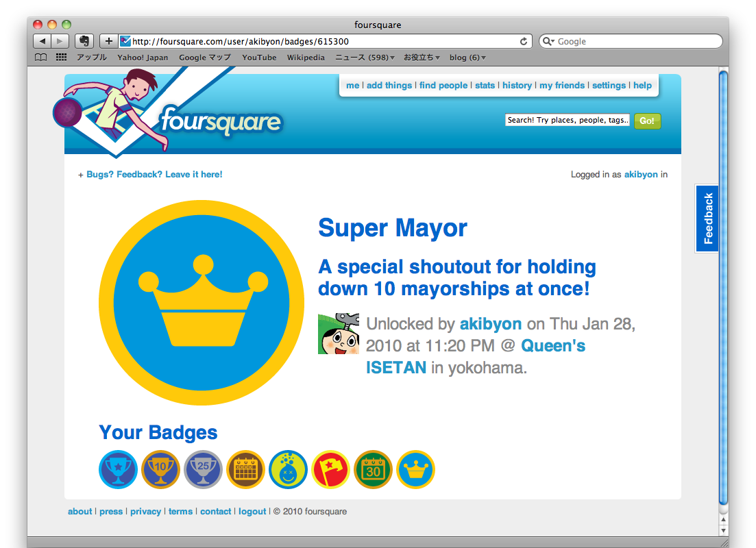Click the 'Super Mayor' heading text
The height and width of the screenshot is (548, 756).
click(x=393, y=228)
